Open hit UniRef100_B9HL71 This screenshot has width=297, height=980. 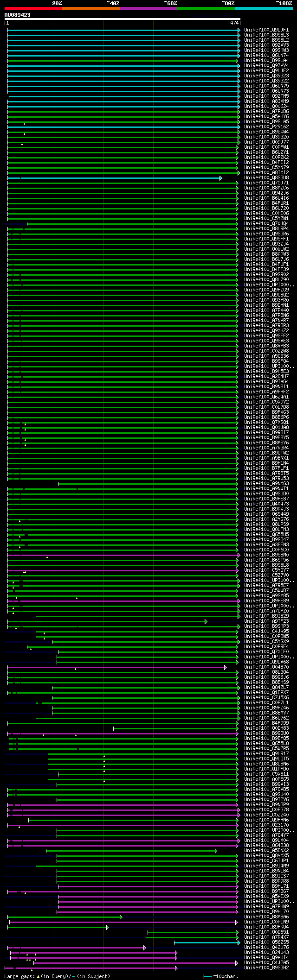pos(266,886)
